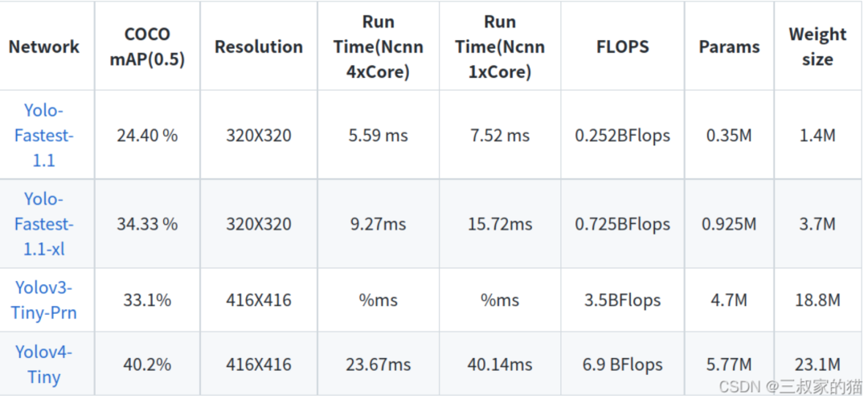Select the 40.14ms run time cell
The width and height of the screenshot is (868, 399).
point(500,364)
